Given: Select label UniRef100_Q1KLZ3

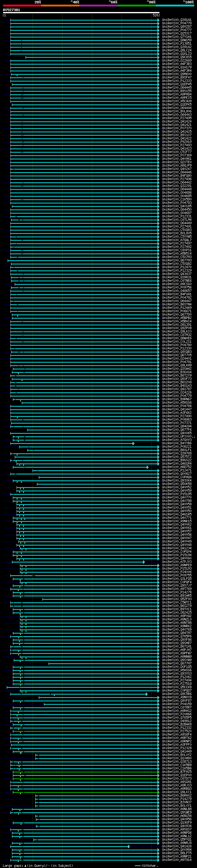Looking at the screenshot, I should (177, 54).
